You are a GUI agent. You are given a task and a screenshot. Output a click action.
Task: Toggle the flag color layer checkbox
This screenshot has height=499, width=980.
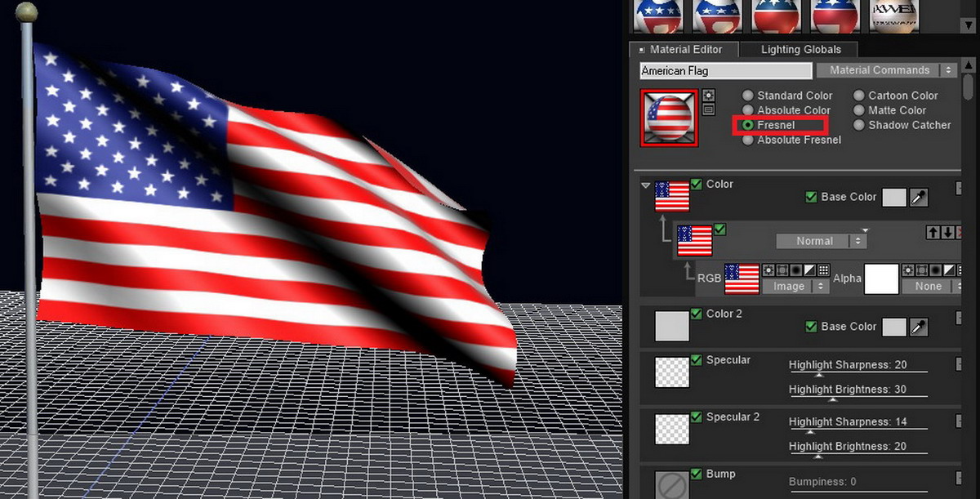(719, 229)
